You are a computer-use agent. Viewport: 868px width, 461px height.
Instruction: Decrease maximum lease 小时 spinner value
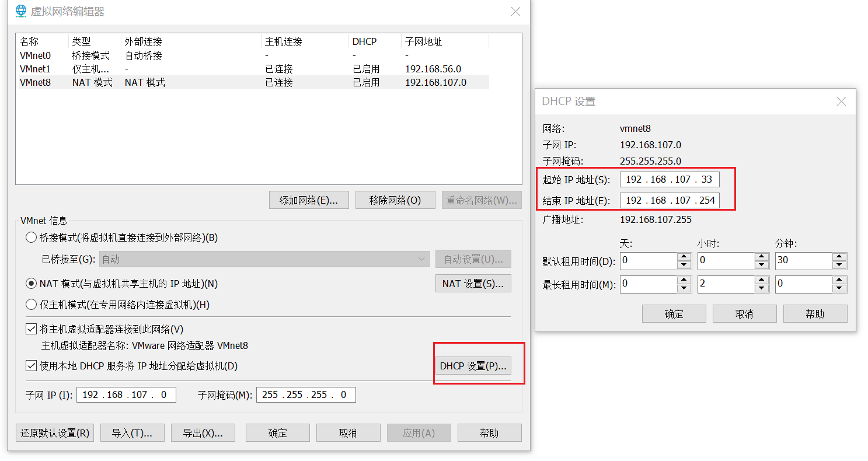[761, 288]
